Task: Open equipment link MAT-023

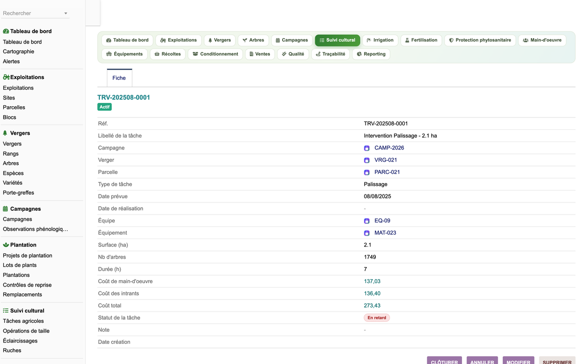Action: click(x=385, y=233)
